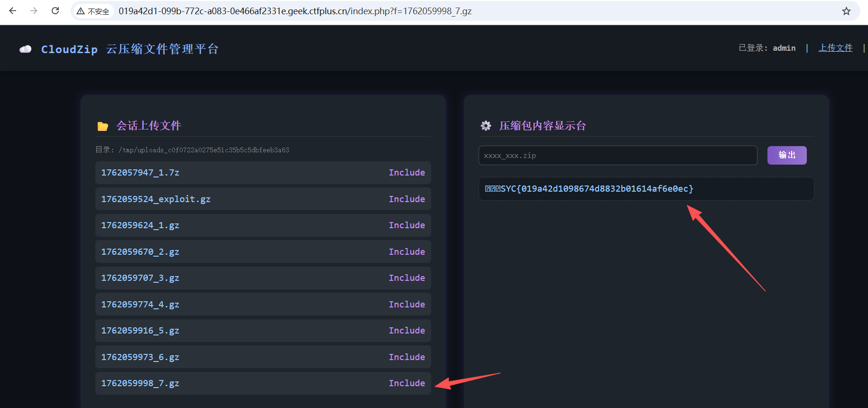Screen dimensions: 868x408
Task: Bookmark this page with star icon
Action: pyautogui.click(x=846, y=11)
